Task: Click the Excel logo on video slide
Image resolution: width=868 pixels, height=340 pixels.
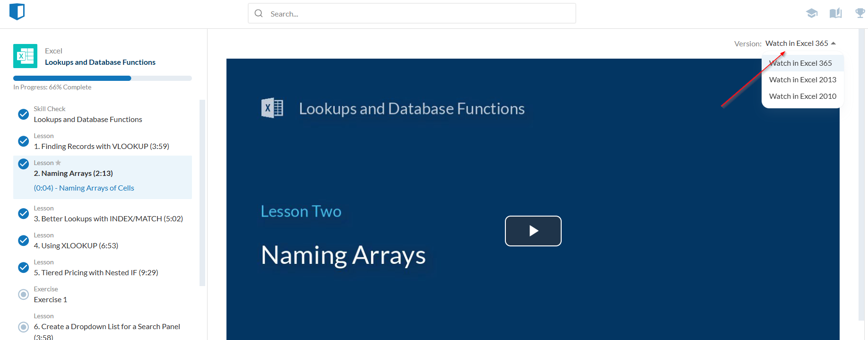Action: coord(272,108)
